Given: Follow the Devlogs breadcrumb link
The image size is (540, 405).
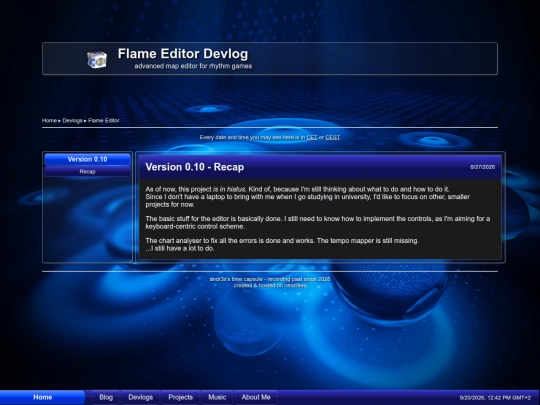Looking at the screenshot, I should pyautogui.click(x=72, y=121).
